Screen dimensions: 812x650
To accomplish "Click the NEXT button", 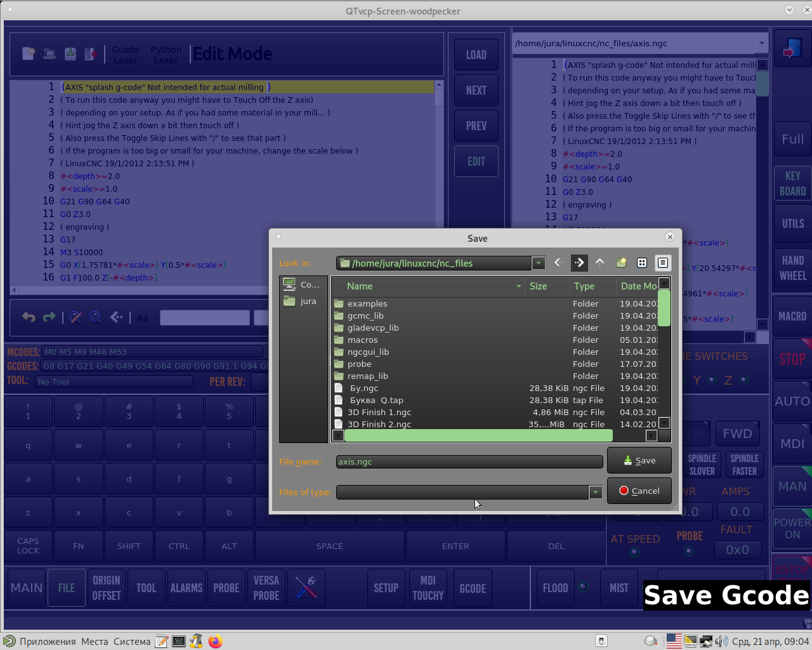I will coord(476,90).
